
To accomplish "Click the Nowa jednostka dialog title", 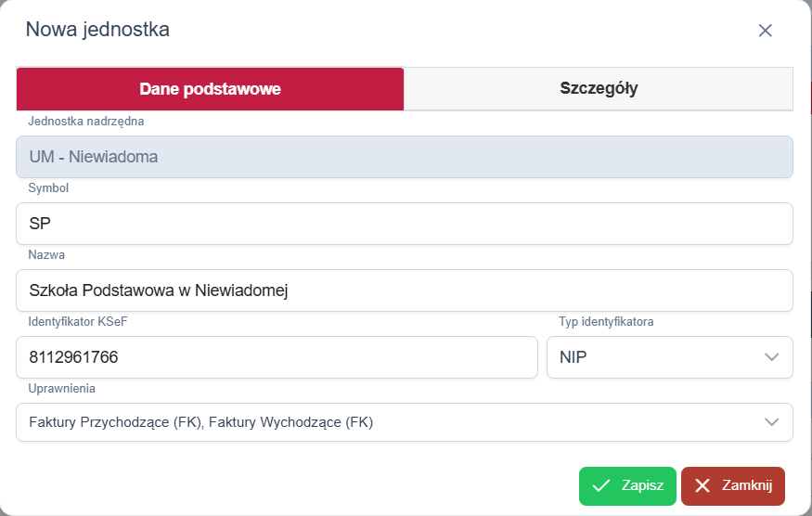I will pyautogui.click(x=97, y=30).
